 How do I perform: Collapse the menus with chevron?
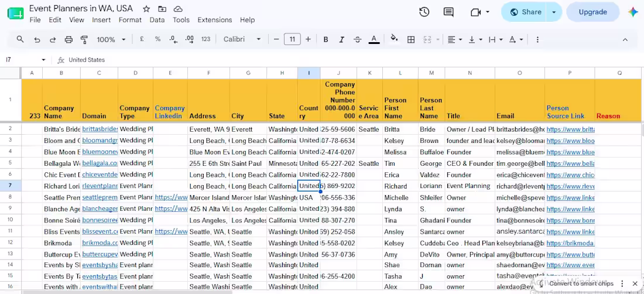point(625,39)
